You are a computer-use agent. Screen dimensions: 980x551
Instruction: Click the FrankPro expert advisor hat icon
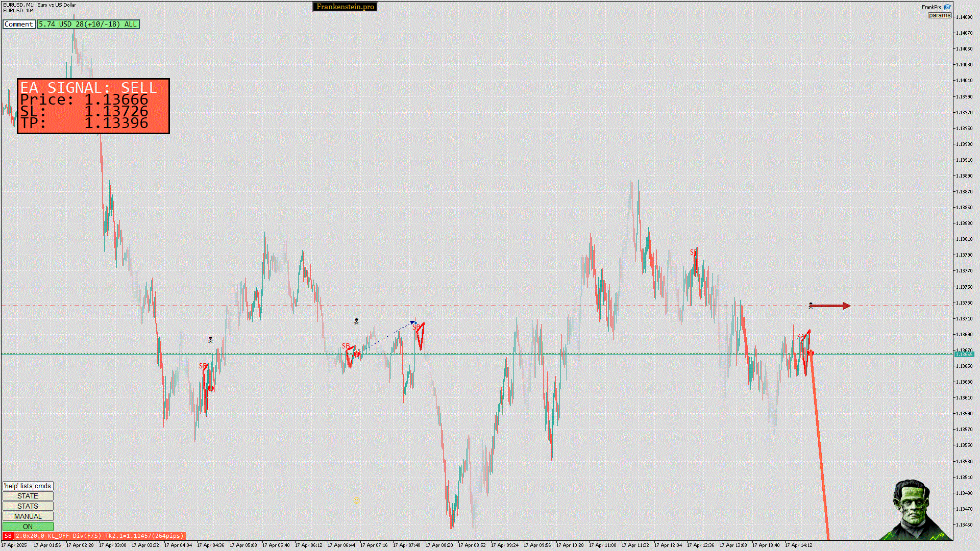coord(947,7)
